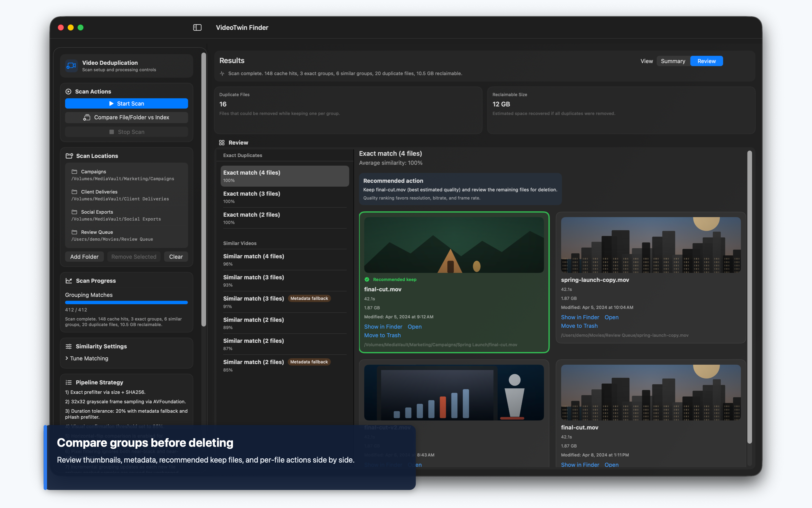Viewport: 812px width, 508px height.
Task: Click Compare File/Folder vs Index
Action: coord(127,117)
